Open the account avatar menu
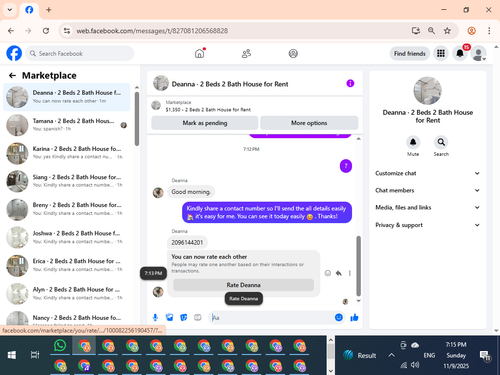Viewport: 500px width, 375px height. 478,53
